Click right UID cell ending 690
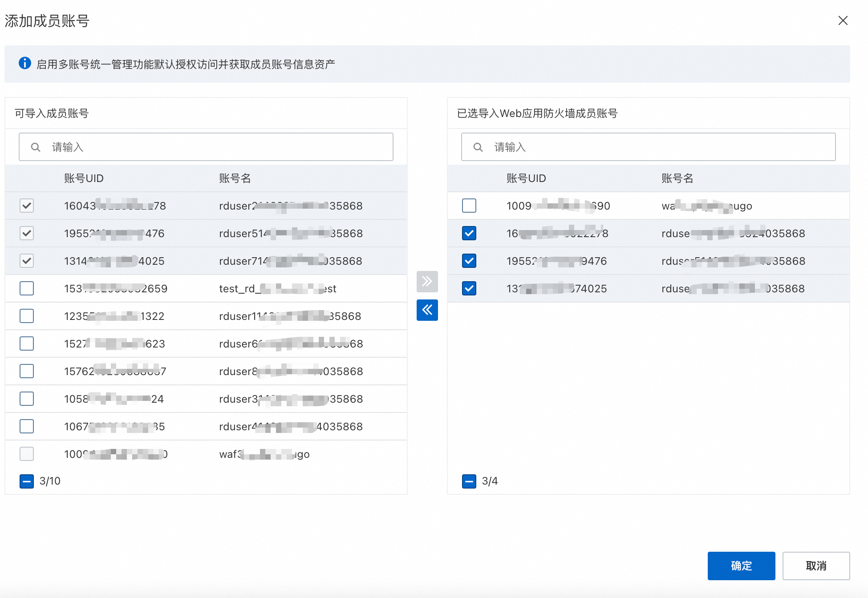868x598 pixels. point(558,206)
